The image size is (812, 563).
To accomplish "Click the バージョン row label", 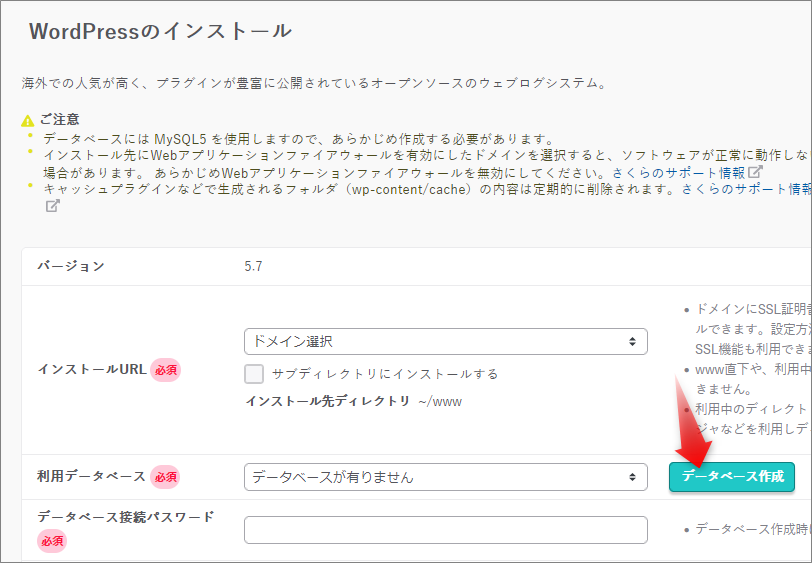I will click(x=71, y=266).
